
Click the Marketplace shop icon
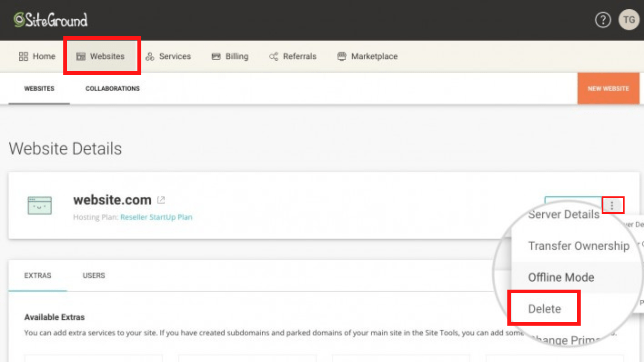(341, 56)
